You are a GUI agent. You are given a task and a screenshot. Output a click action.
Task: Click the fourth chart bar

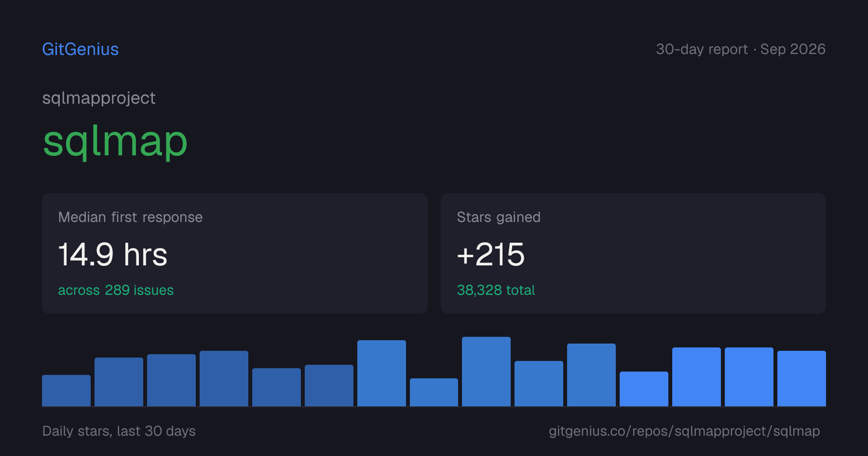[x=224, y=378]
